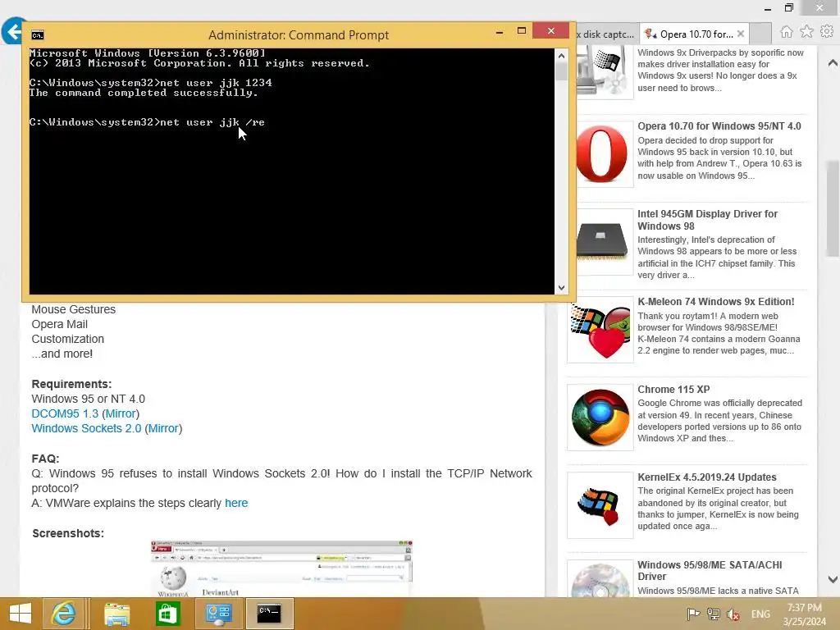Open Internet Explorer from the taskbar
Image resolution: width=840 pixels, height=630 pixels.
pos(63,614)
